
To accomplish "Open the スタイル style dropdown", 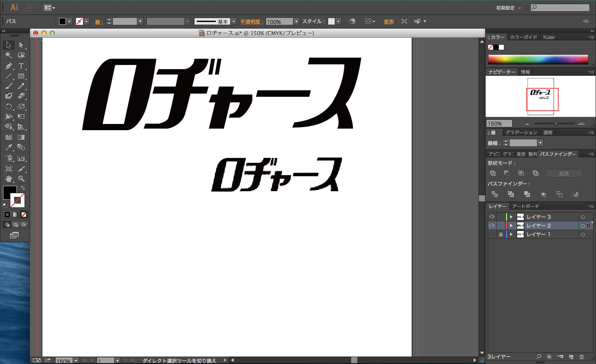I will [x=338, y=22].
